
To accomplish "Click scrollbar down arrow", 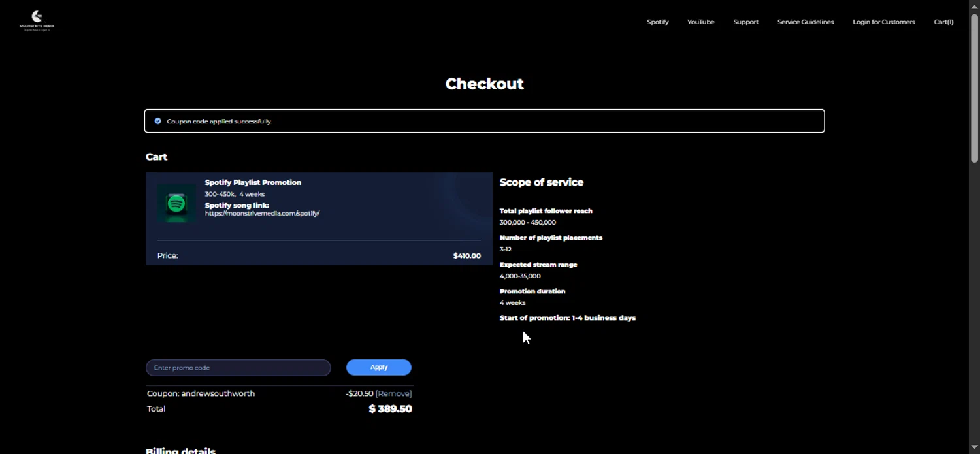I will point(974,447).
